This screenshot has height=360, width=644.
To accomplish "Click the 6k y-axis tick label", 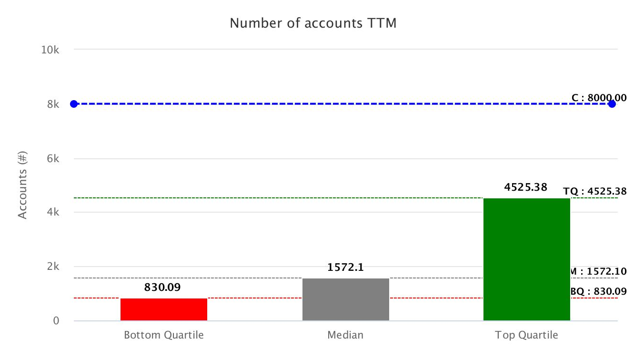I will pos(53,158).
